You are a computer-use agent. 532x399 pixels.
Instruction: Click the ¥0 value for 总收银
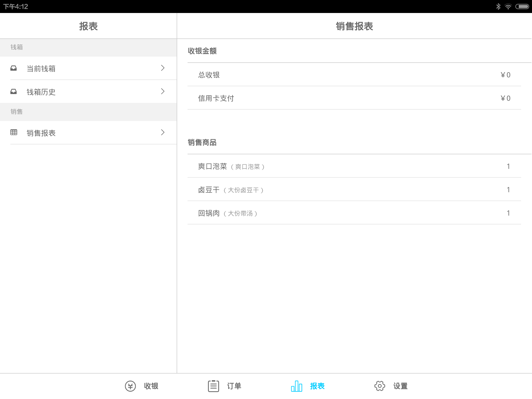pos(505,75)
